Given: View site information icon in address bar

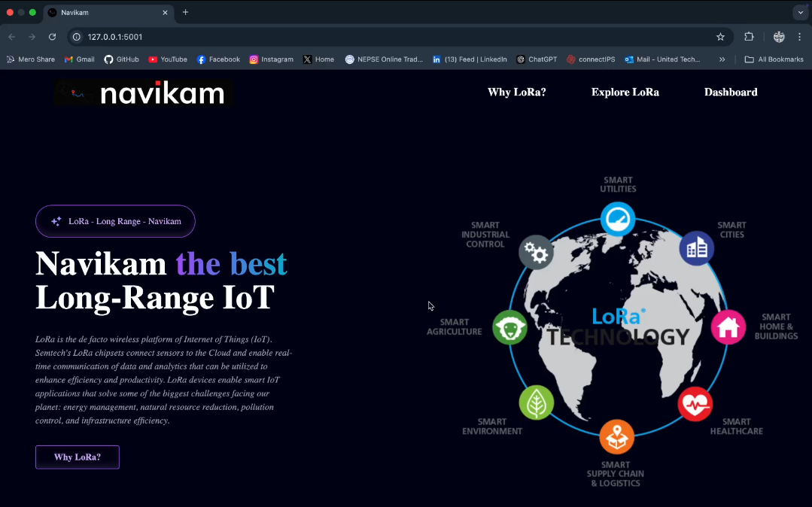Looking at the screenshot, I should (x=77, y=37).
